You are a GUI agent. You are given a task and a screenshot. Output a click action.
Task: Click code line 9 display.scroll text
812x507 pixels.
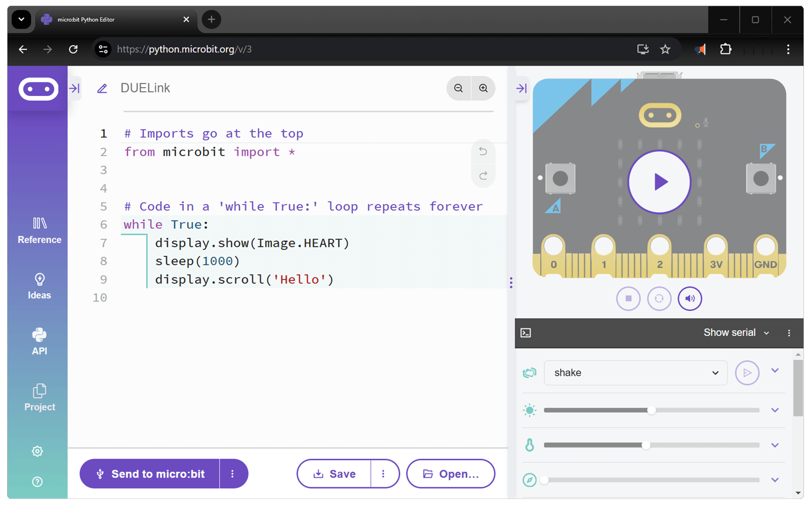(245, 279)
